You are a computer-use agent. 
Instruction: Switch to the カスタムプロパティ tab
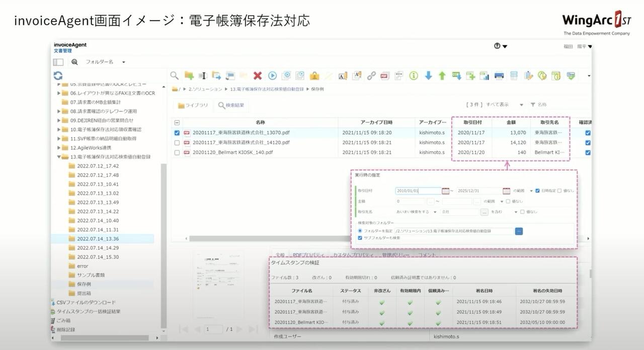353,255
